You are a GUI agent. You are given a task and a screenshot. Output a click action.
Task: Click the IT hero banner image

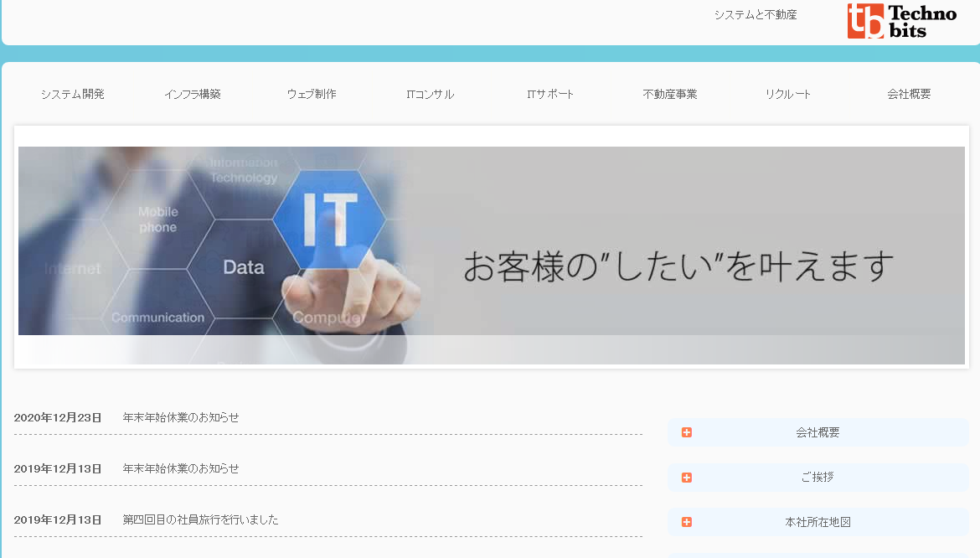point(491,255)
